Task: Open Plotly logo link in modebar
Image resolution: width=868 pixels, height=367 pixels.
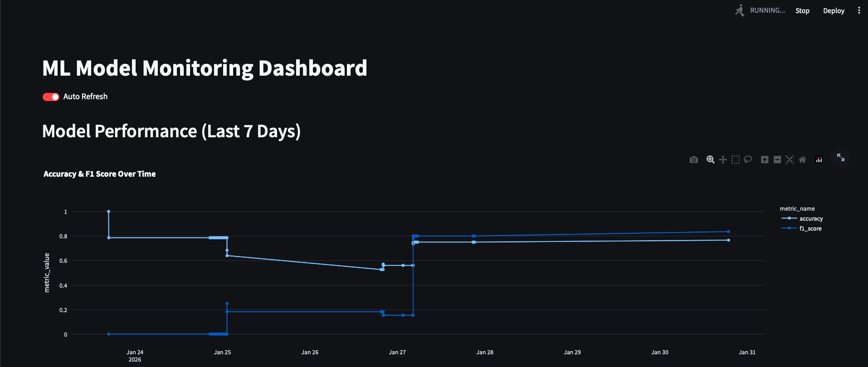Action: coord(819,159)
